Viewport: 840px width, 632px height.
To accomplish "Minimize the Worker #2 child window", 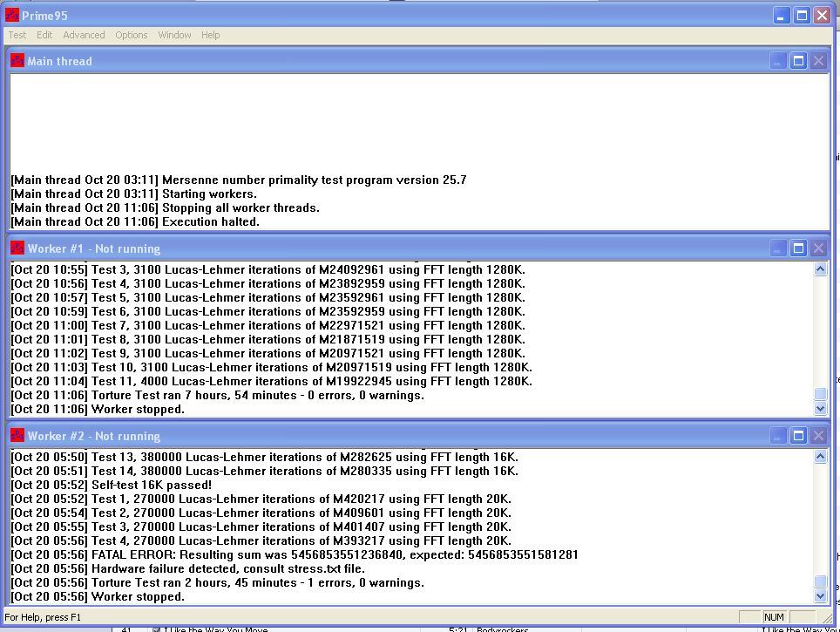I will pyautogui.click(x=778, y=436).
